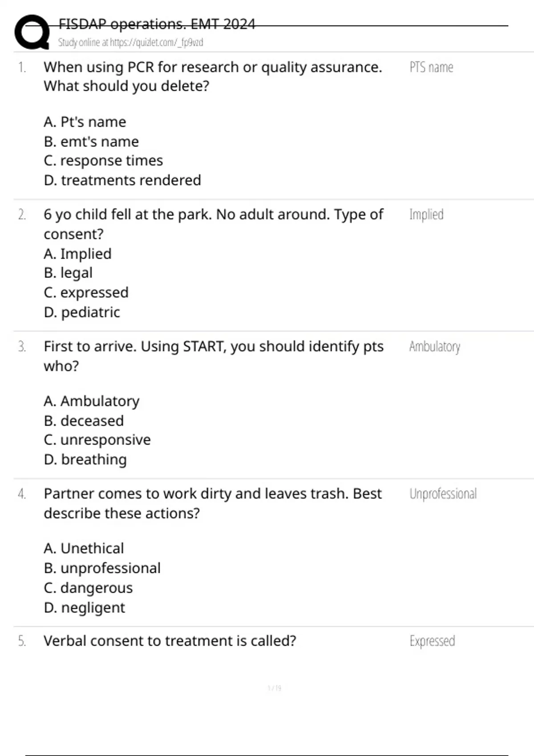Click the Ambulatory answer on the right
This screenshot has height=756, width=534.
(434, 346)
